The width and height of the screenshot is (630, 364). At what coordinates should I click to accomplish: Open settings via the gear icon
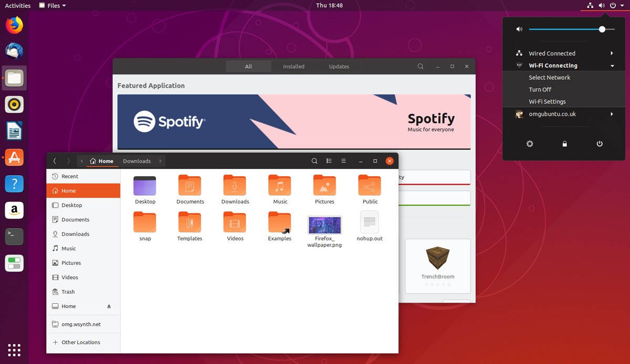tap(530, 143)
